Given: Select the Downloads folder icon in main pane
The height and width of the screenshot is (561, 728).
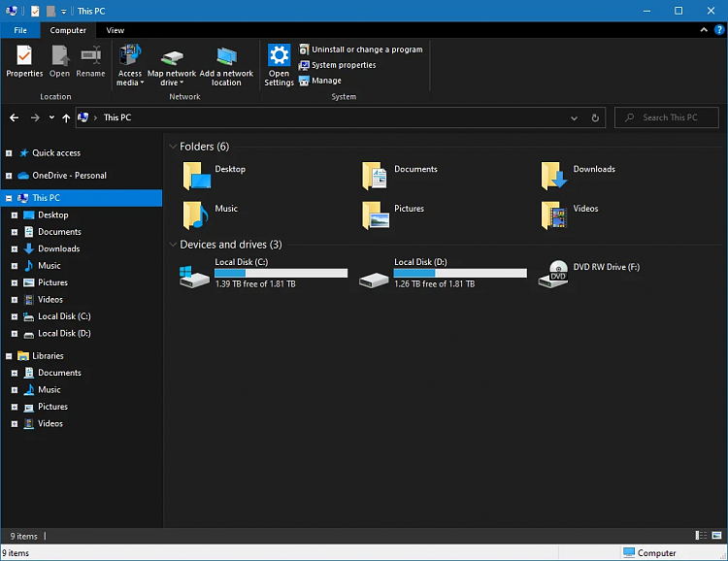Looking at the screenshot, I should [554, 176].
